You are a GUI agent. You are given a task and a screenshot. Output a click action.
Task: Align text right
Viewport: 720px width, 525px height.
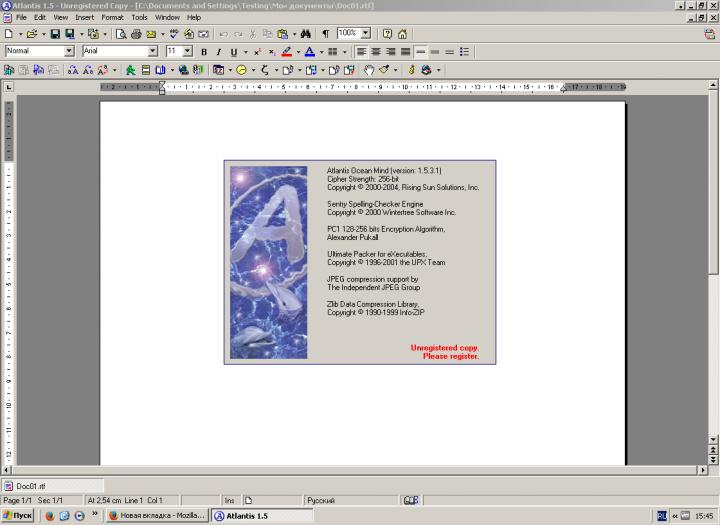[x=391, y=52]
